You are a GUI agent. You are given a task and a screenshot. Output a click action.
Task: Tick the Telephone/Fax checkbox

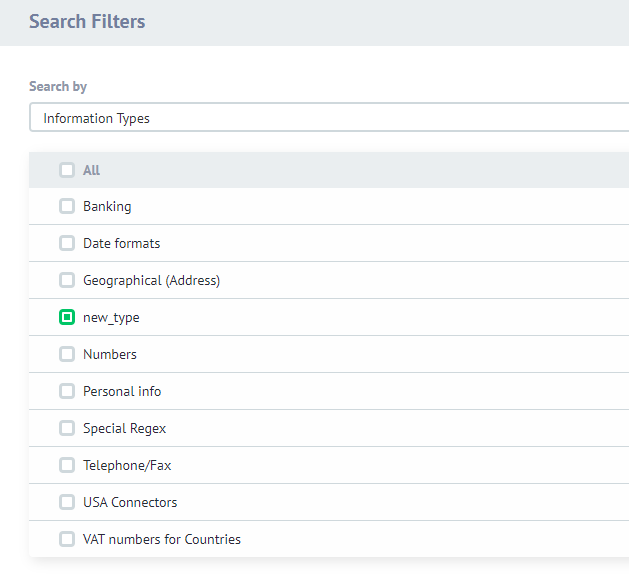point(67,465)
